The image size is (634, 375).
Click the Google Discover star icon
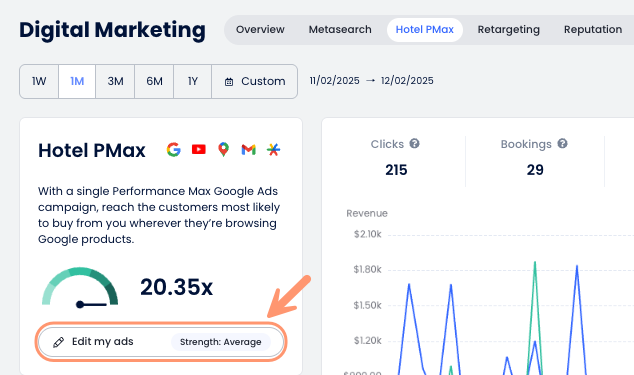coord(273,150)
